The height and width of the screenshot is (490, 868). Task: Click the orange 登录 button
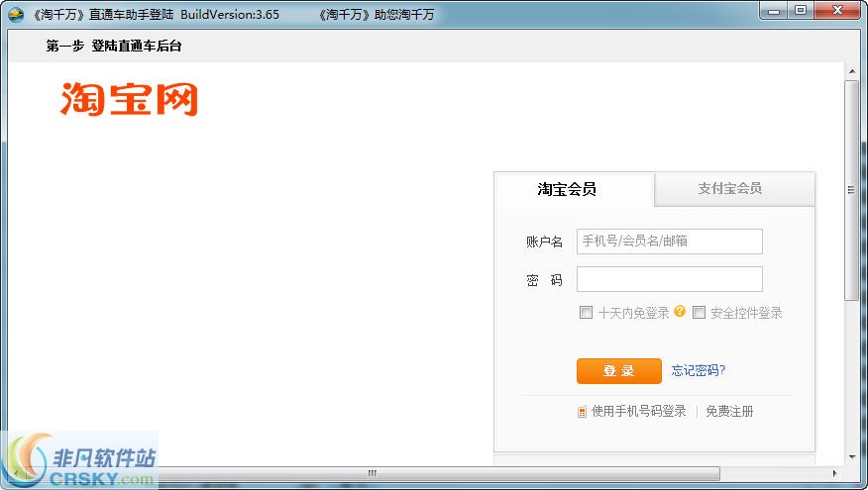619,370
